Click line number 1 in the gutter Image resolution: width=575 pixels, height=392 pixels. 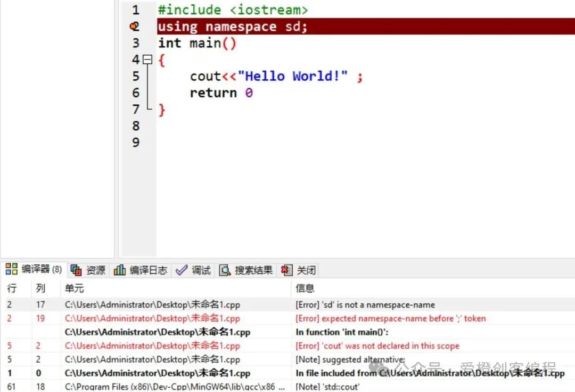click(x=136, y=10)
